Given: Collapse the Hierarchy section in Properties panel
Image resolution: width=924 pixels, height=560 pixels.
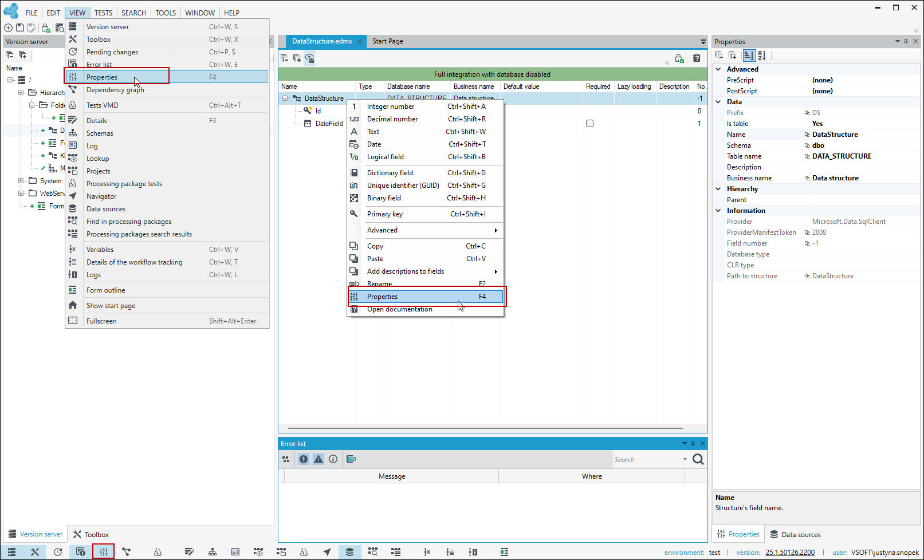Looking at the screenshot, I should (x=718, y=189).
